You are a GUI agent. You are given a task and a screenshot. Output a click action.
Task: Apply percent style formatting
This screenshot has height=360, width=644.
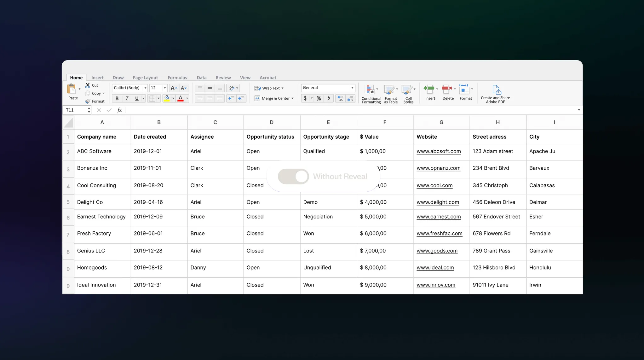pos(319,98)
